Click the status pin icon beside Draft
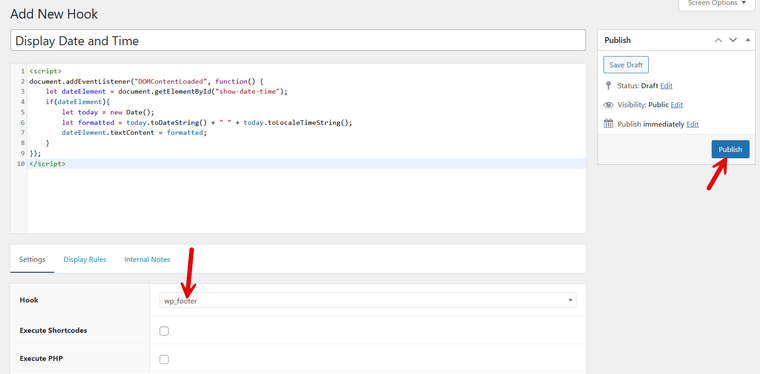Viewport: 760px width, 374px height. 608,86
